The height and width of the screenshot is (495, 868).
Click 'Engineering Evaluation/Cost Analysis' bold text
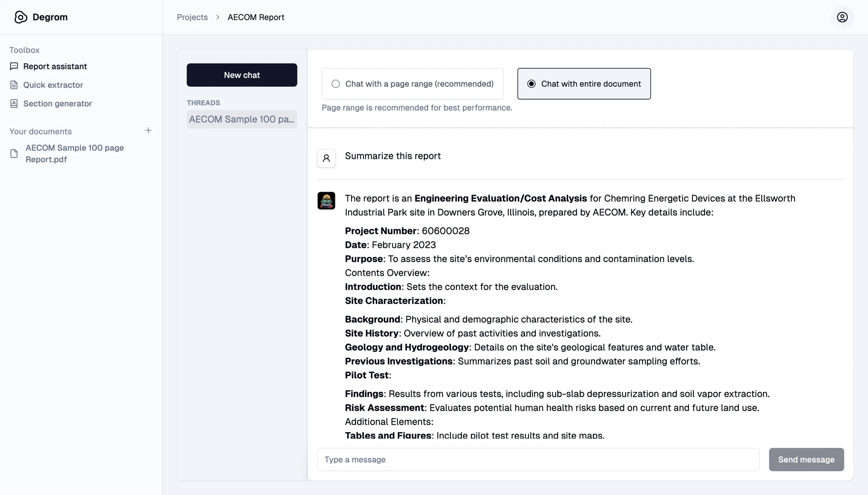pos(501,198)
